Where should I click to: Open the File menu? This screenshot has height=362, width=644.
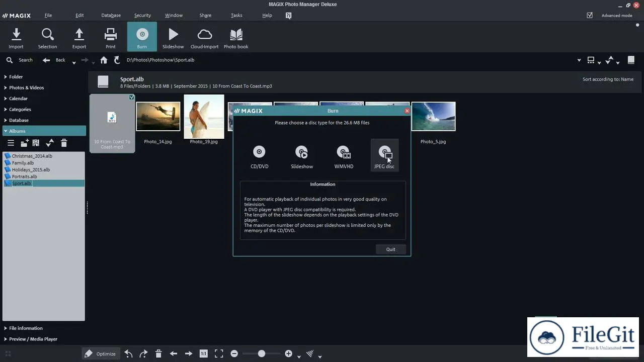click(x=48, y=16)
